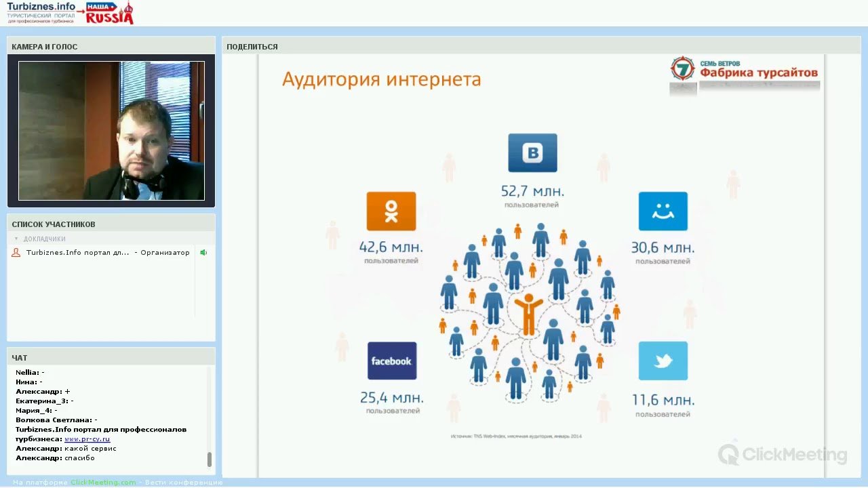Click the '30,6 млн.' figure on slide
This screenshot has height=488, width=868.
click(x=663, y=247)
